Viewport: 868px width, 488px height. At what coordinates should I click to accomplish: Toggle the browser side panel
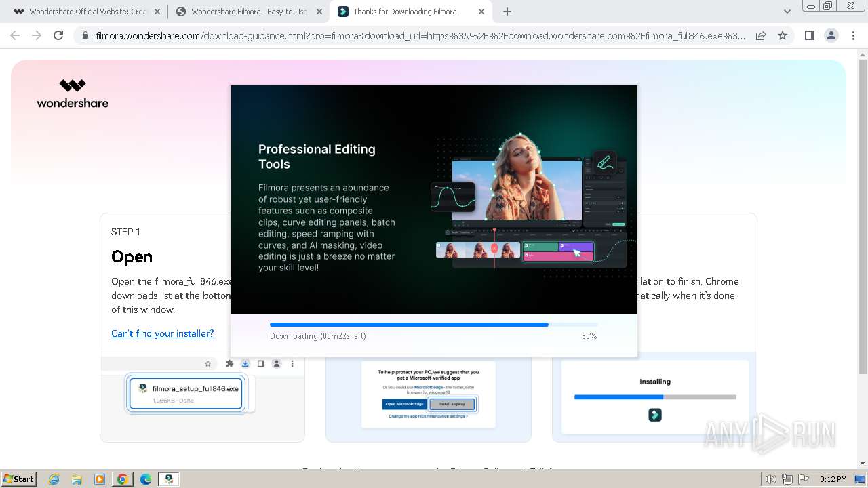(x=809, y=35)
